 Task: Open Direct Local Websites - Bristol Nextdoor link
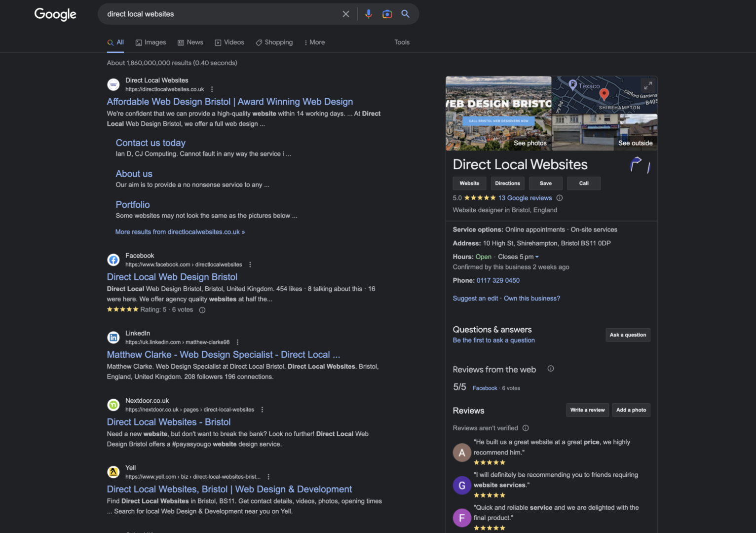click(169, 422)
